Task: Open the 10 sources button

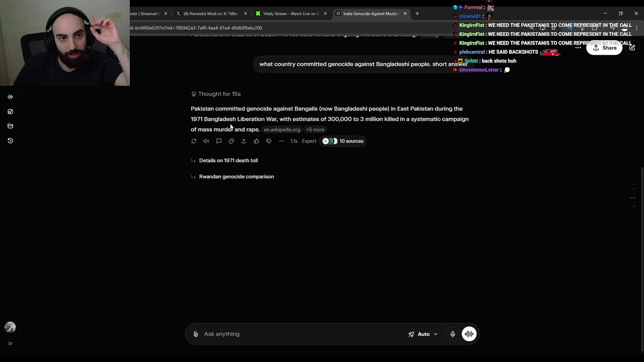Action: coord(343,141)
